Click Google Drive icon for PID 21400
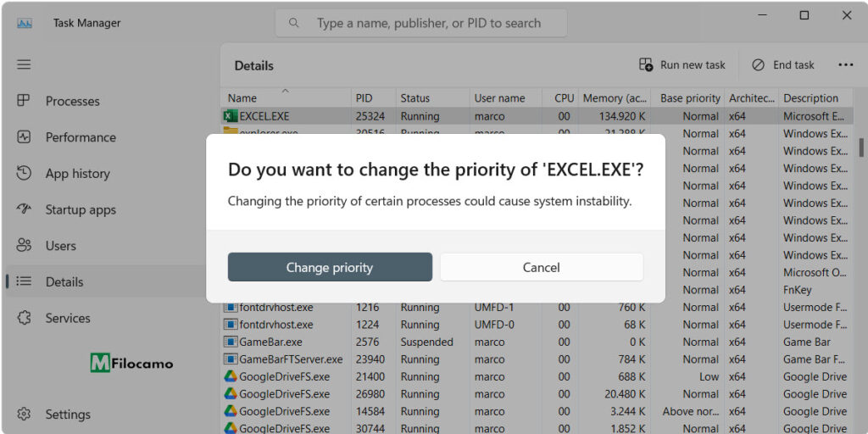The image size is (868, 434). pos(231,376)
